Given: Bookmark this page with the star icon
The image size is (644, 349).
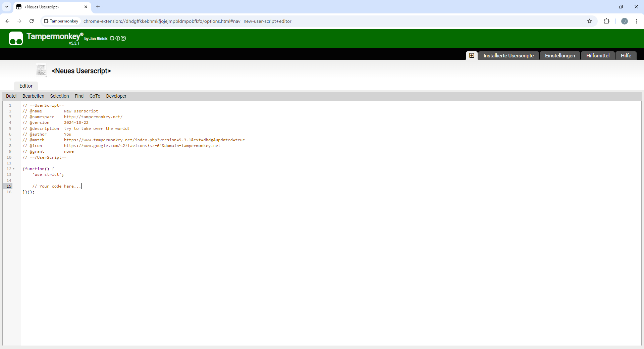Looking at the screenshot, I should [x=590, y=21].
